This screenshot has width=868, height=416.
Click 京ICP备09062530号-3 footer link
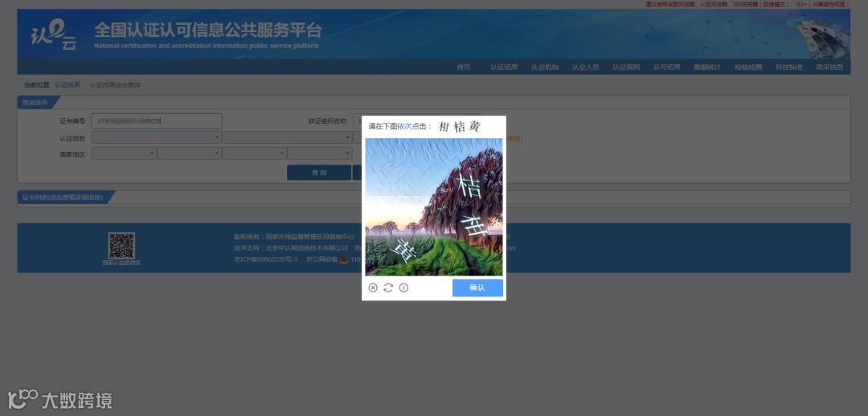point(266,259)
